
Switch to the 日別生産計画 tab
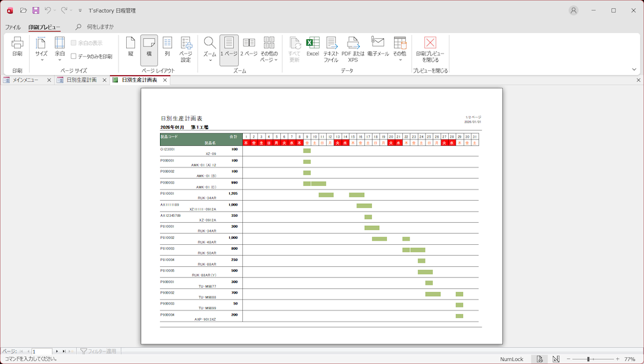(81, 80)
